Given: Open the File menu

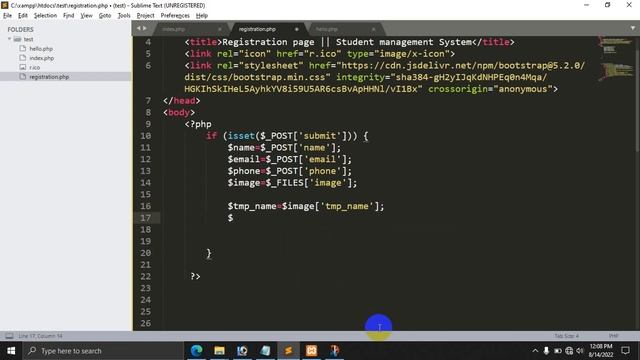Looking at the screenshot, I should click(x=7, y=16).
